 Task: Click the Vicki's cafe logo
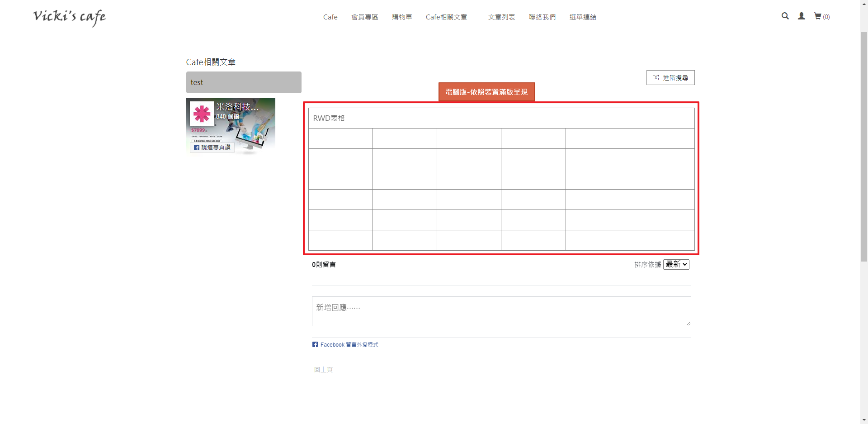(69, 17)
